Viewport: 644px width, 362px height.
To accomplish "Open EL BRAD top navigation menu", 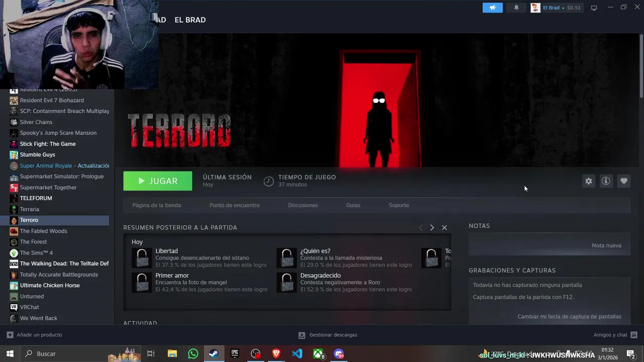I will (x=190, y=20).
